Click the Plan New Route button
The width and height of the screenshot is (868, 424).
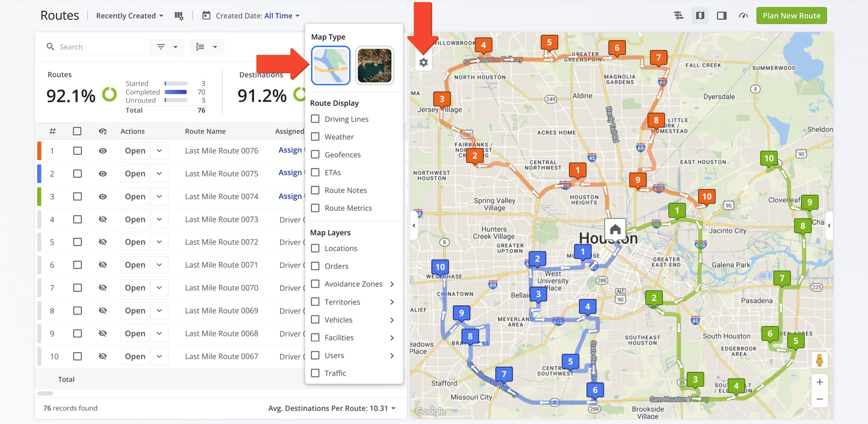coord(791,16)
